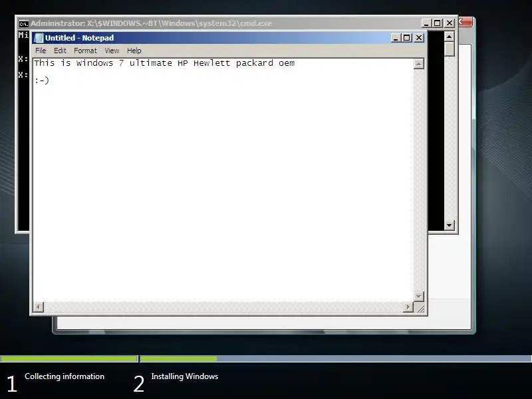
Task: Close the red setup dialog behind cmd
Action: pyautogui.click(x=465, y=22)
